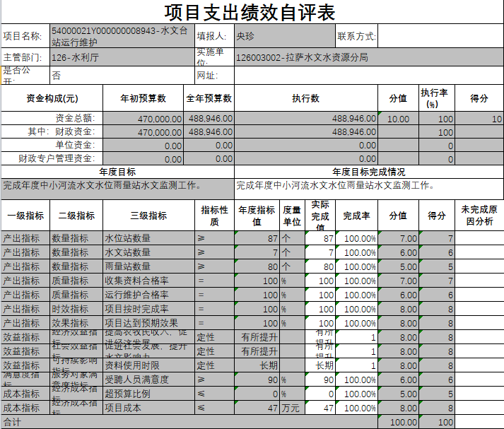
Task: Click the 是否公开 value 否
Action: point(122,76)
